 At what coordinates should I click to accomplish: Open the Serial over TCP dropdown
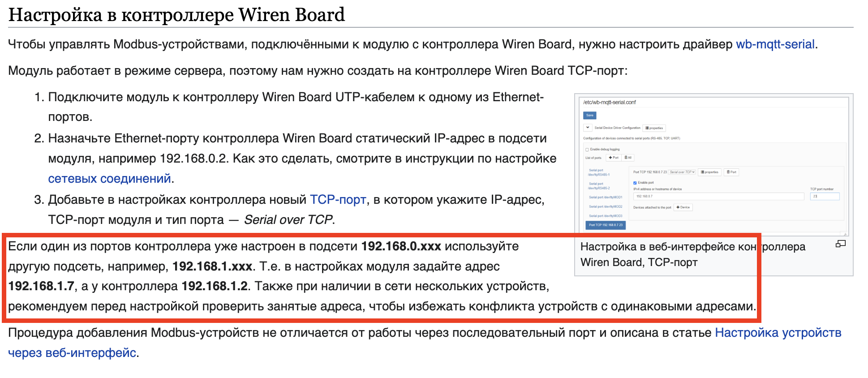point(682,172)
